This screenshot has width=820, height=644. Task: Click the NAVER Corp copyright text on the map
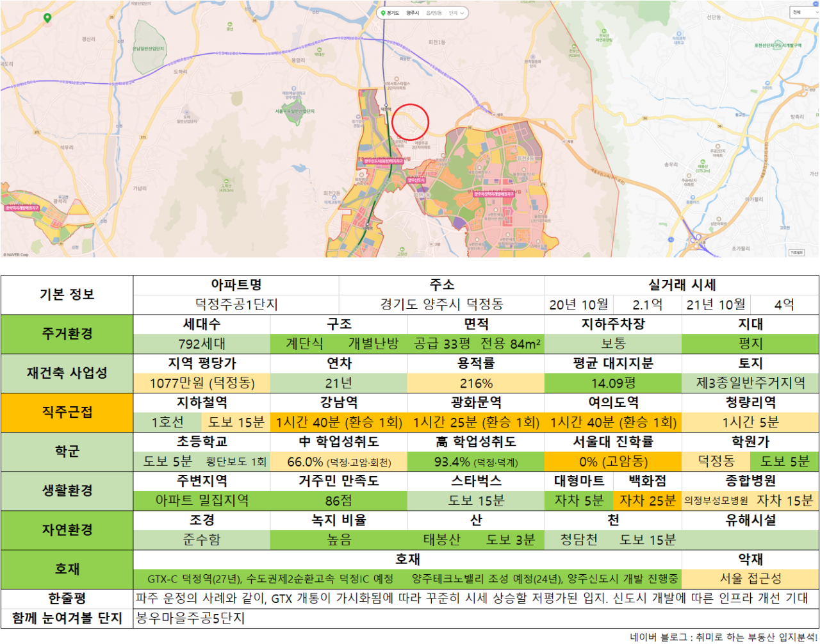pyautogui.click(x=16, y=254)
